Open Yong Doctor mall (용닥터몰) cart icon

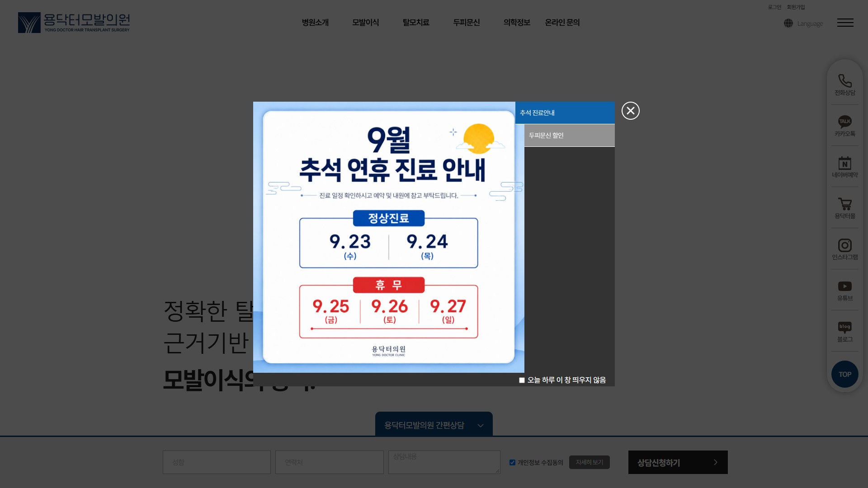844,208
